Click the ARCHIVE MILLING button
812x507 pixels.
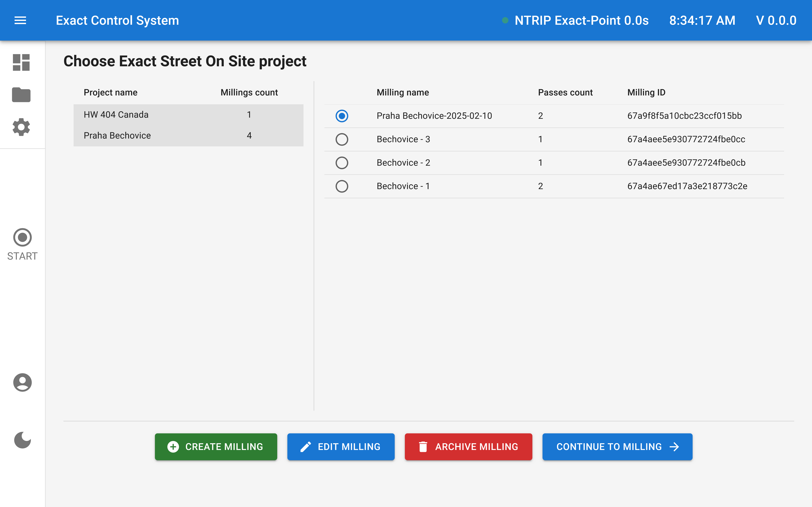pos(468,447)
